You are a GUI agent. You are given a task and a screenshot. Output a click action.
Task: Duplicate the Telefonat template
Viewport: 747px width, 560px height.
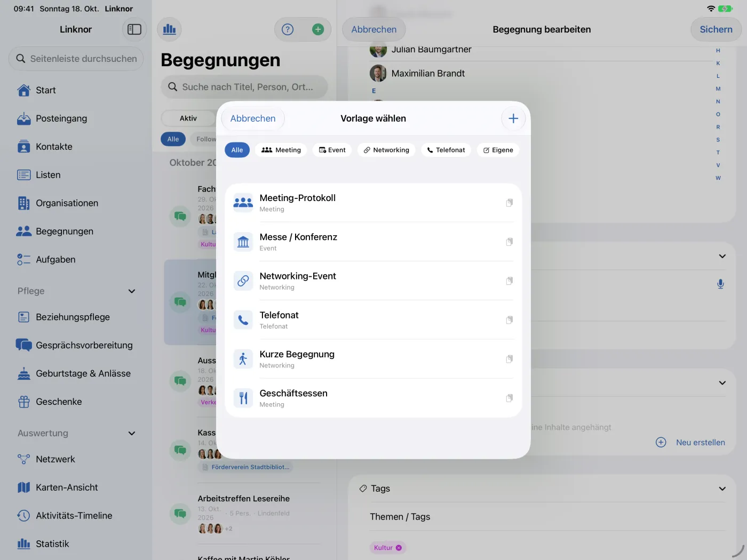[510, 320]
